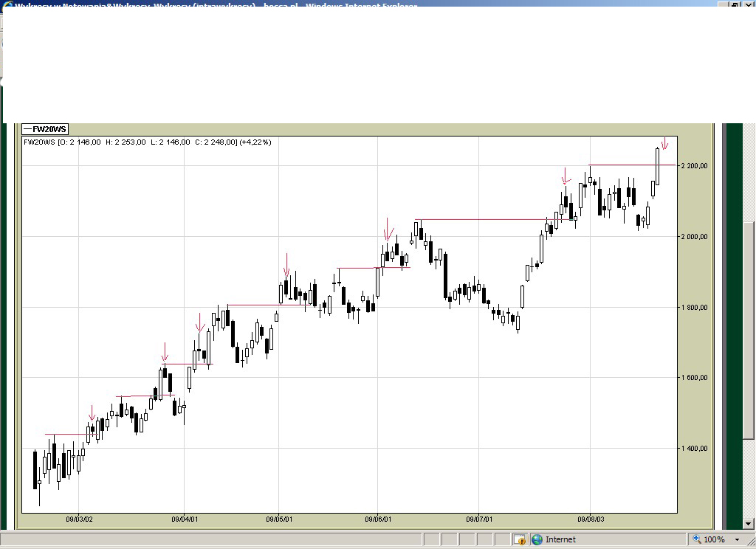Click the 2 000,00 price axis label

pyautogui.click(x=694, y=237)
